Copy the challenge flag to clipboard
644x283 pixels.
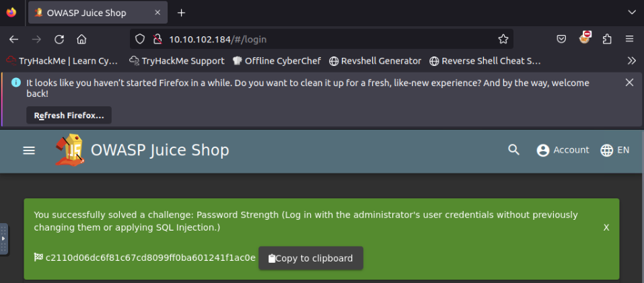pos(310,258)
